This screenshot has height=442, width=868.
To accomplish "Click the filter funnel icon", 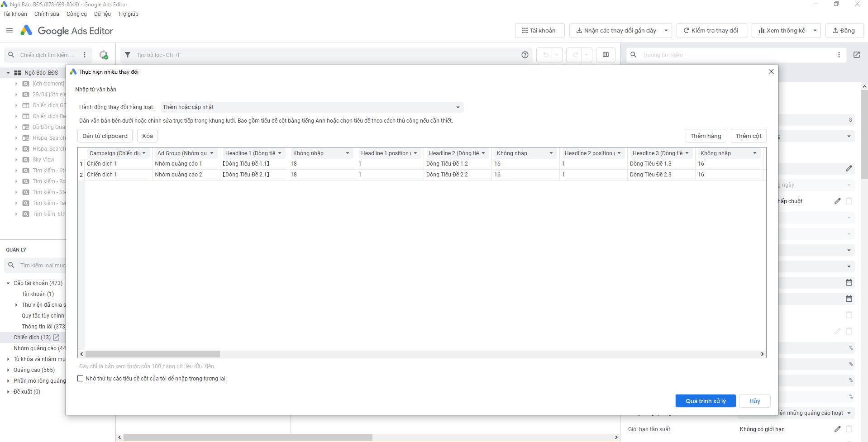I will pyautogui.click(x=128, y=55).
